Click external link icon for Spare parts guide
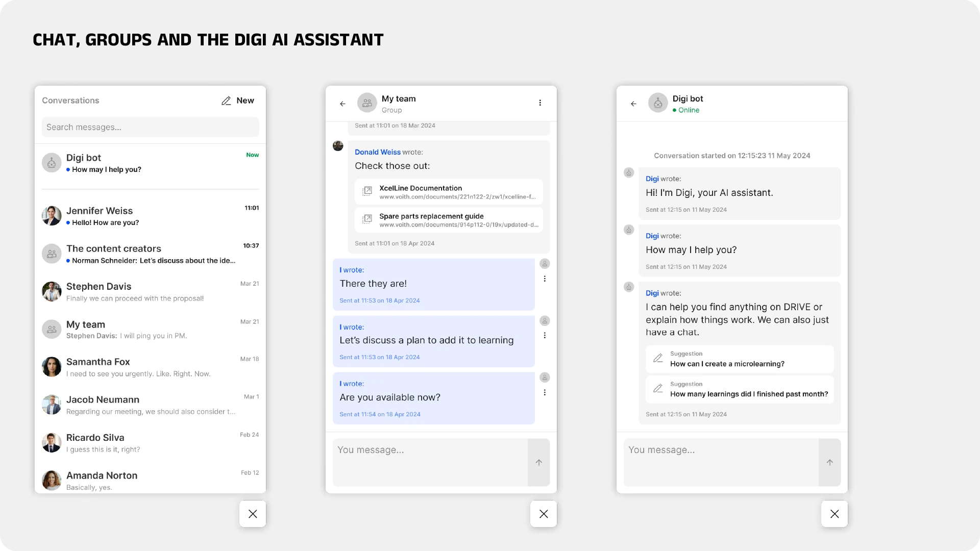Viewport: 980px width, 551px height. click(x=367, y=219)
